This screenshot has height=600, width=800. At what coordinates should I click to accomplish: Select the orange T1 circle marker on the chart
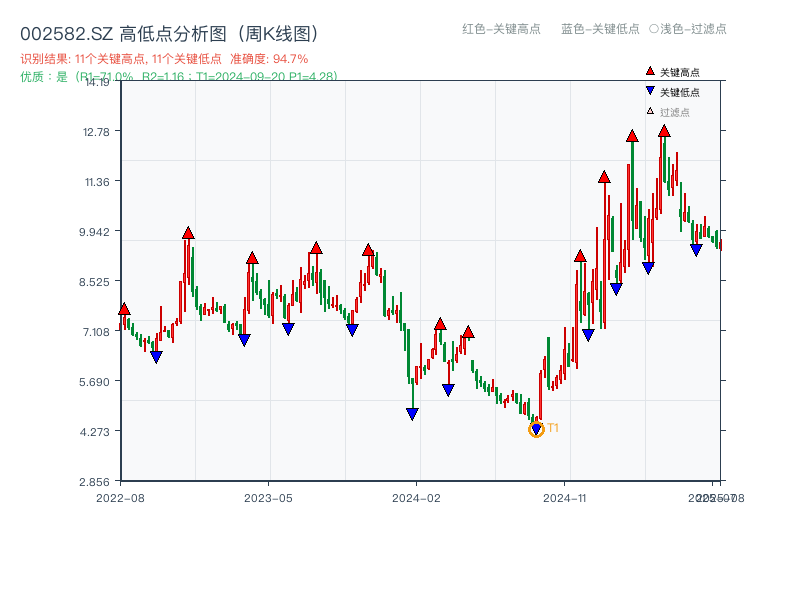[536, 429]
